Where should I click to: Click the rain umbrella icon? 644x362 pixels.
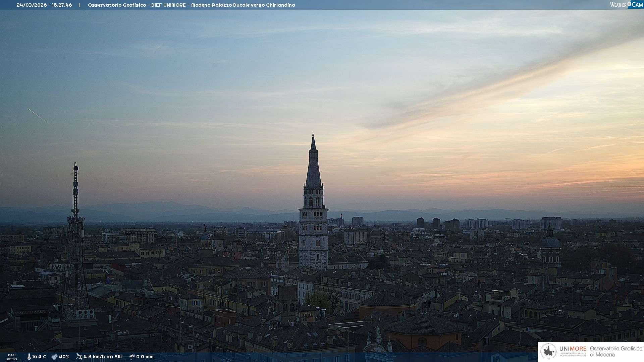[x=132, y=357]
